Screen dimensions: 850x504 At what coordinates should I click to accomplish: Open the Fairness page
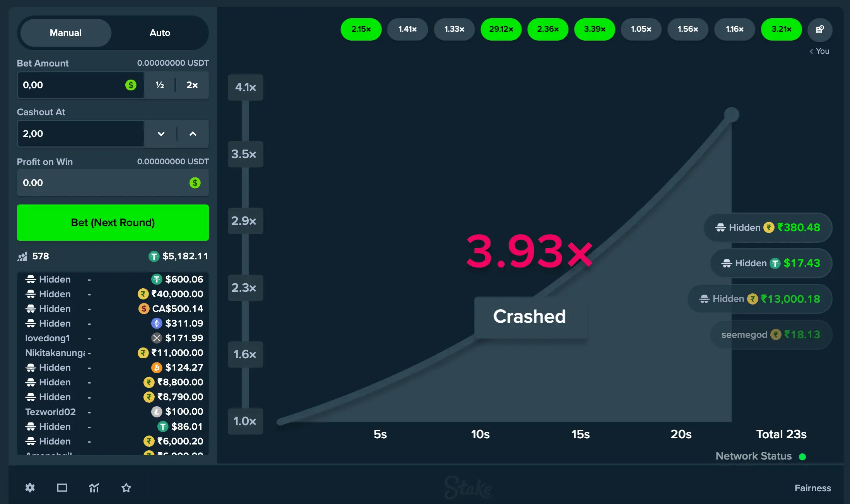click(x=812, y=488)
